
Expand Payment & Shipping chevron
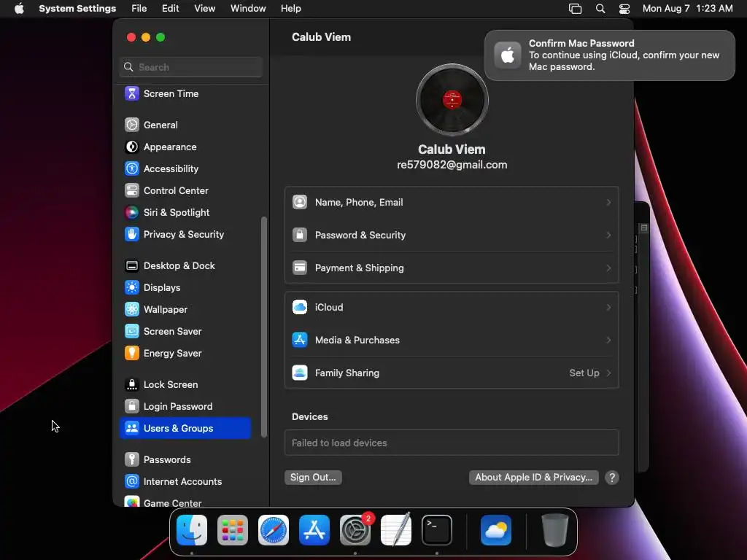[608, 268]
